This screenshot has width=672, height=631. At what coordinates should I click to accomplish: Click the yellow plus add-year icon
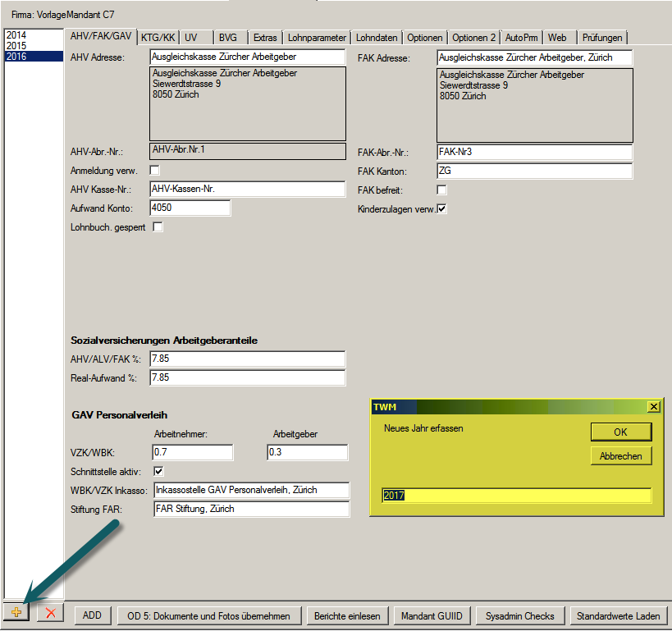[x=16, y=614]
